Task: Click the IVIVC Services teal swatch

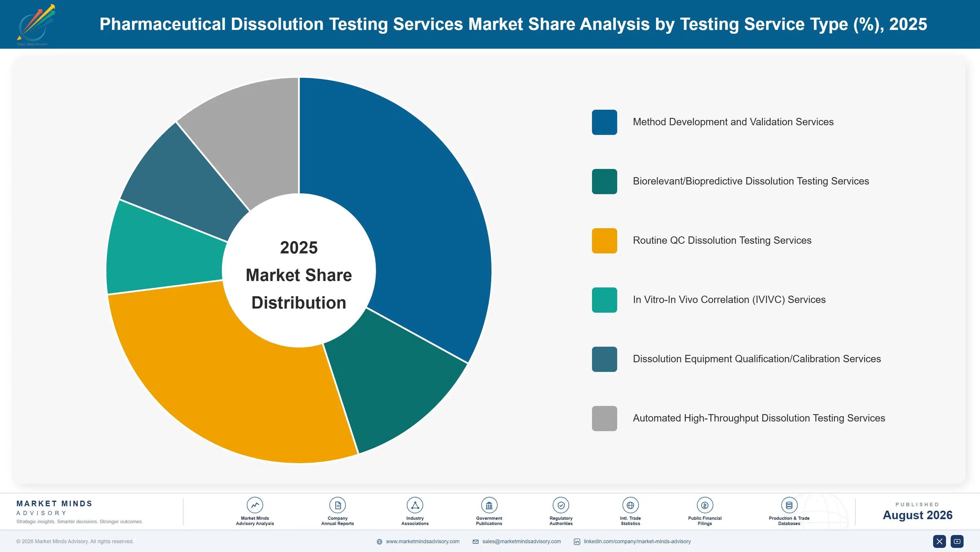Action: [x=605, y=300]
